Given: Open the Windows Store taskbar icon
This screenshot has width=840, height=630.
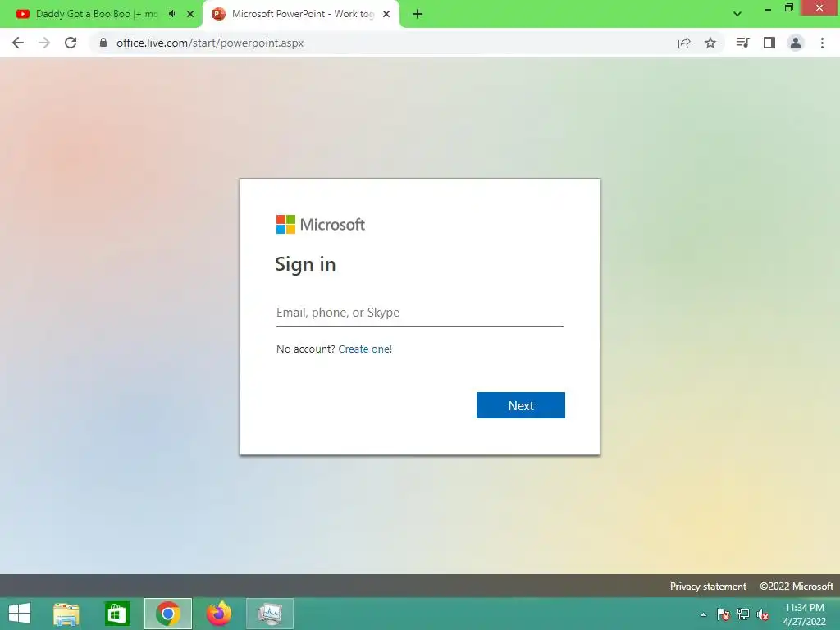Looking at the screenshot, I should pos(116,614).
